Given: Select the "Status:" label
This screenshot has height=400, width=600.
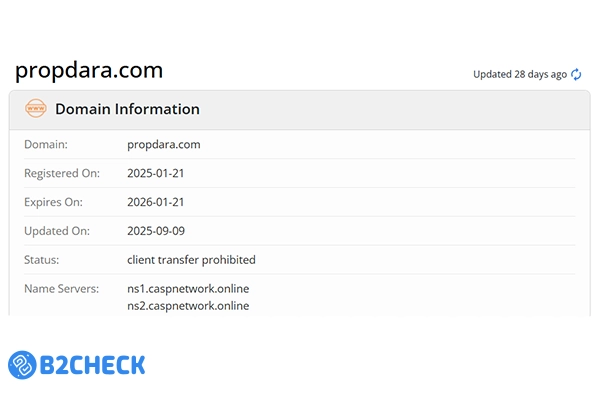Looking at the screenshot, I should point(42,260).
